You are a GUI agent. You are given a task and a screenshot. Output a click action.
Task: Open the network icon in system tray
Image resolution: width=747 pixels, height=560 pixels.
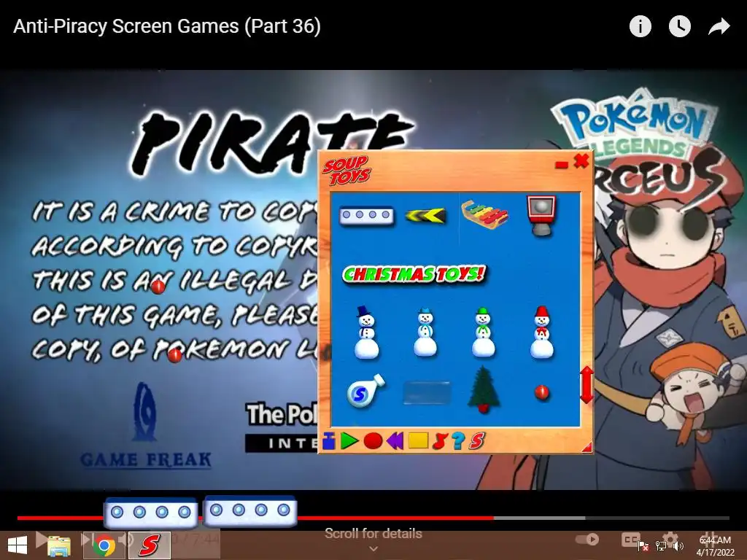[661, 546]
